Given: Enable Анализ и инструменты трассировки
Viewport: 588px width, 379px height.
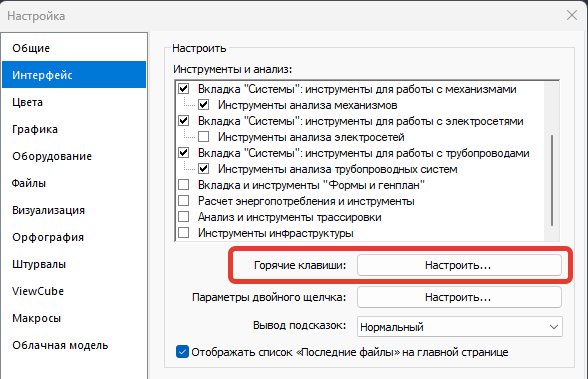Looking at the screenshot, I should (x=183, y=217).
